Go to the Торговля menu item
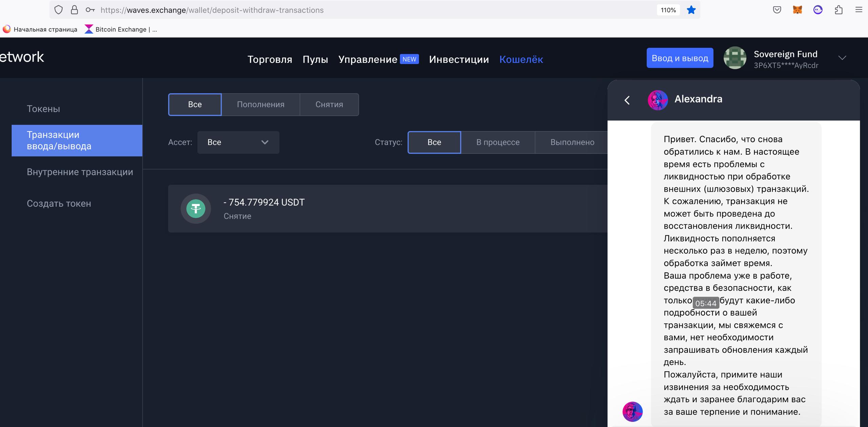The height and width of the screenshot is (427, 868). pos(270,59)
